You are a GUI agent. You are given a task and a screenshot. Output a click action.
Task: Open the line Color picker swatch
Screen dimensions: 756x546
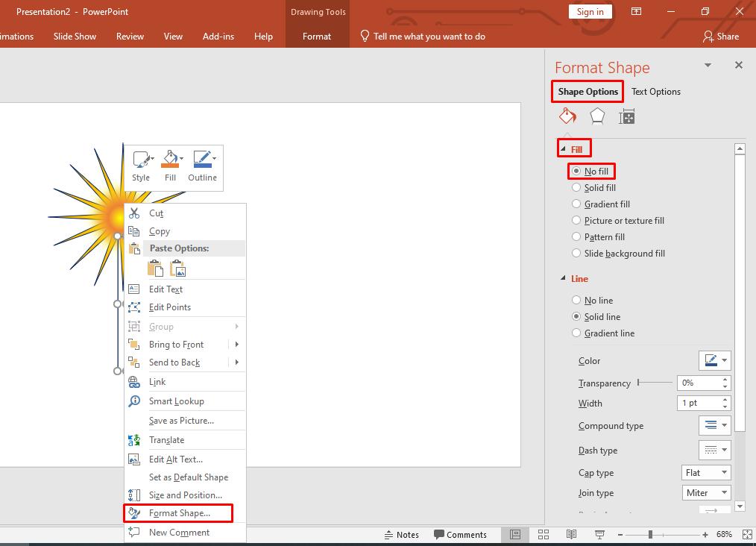coord(714,361)
